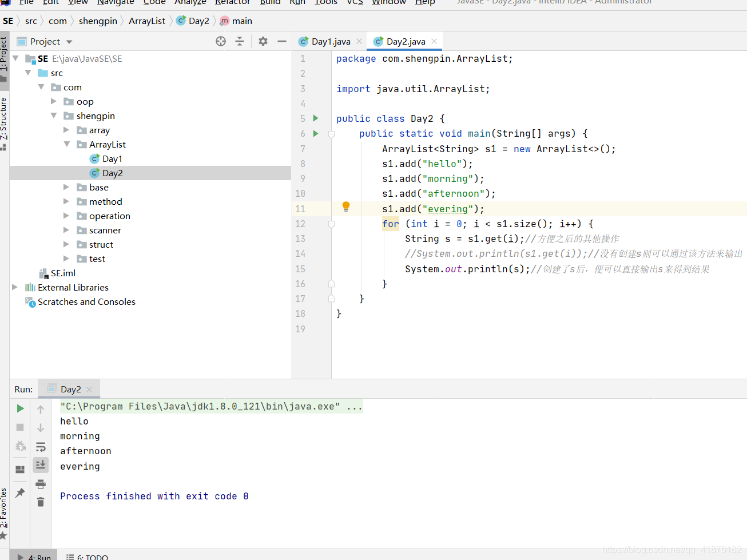Select Day1 class in project tree
This screenshot has height=560, width=747.
pyautogui.click(x=112, y=158)
